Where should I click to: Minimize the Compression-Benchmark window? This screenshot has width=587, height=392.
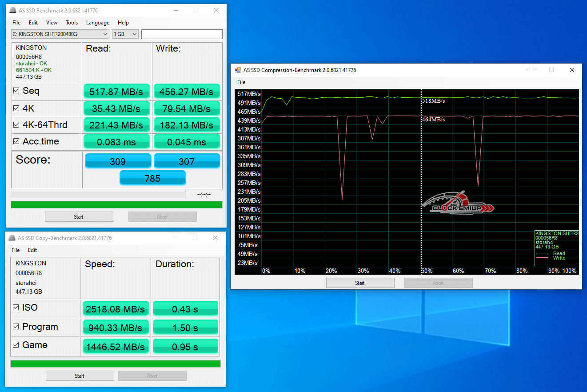pyautogui.click(x=531, y=70)
